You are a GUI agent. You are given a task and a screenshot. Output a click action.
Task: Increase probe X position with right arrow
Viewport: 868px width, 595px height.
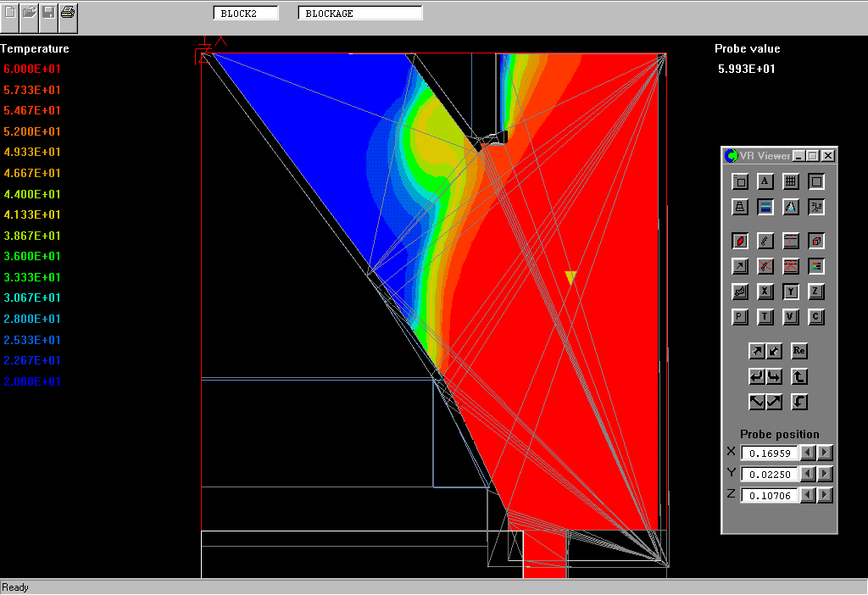coord(825,453)
